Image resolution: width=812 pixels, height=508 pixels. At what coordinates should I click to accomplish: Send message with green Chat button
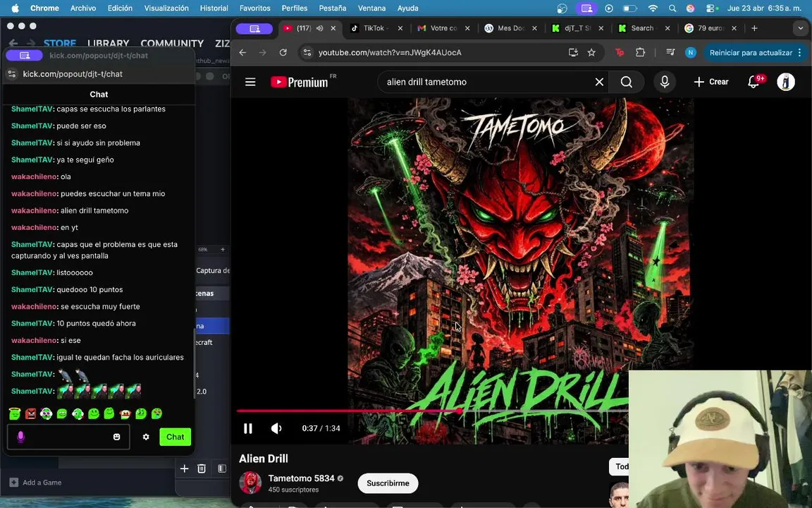click(x=175, y=437)
